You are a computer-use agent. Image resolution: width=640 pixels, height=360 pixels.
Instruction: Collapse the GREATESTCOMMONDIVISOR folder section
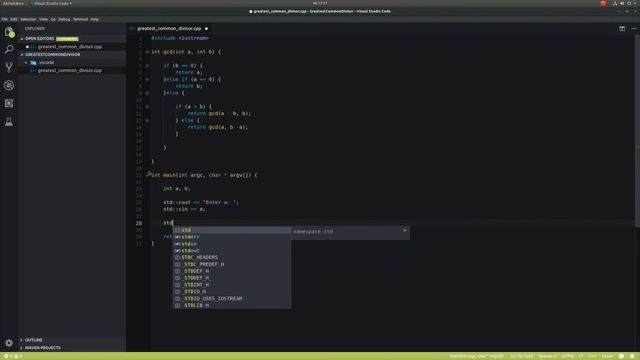pyautogui.click(x=22, y=55)
